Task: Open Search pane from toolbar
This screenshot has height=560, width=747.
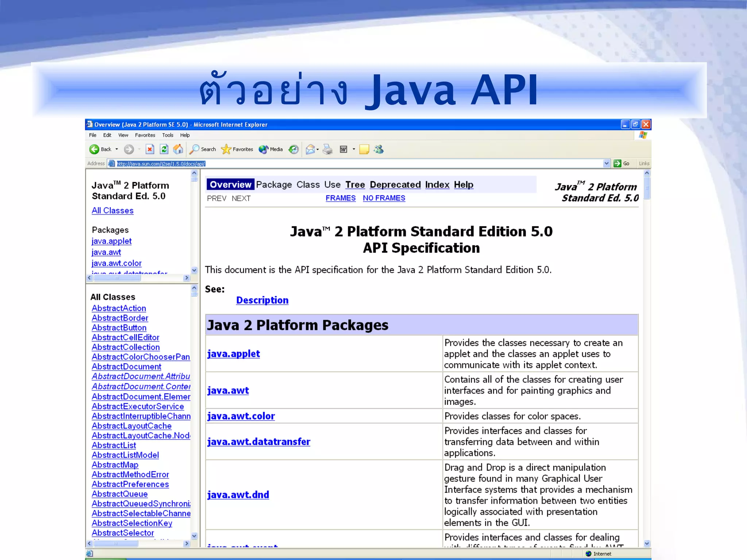Action: [203, 149]
